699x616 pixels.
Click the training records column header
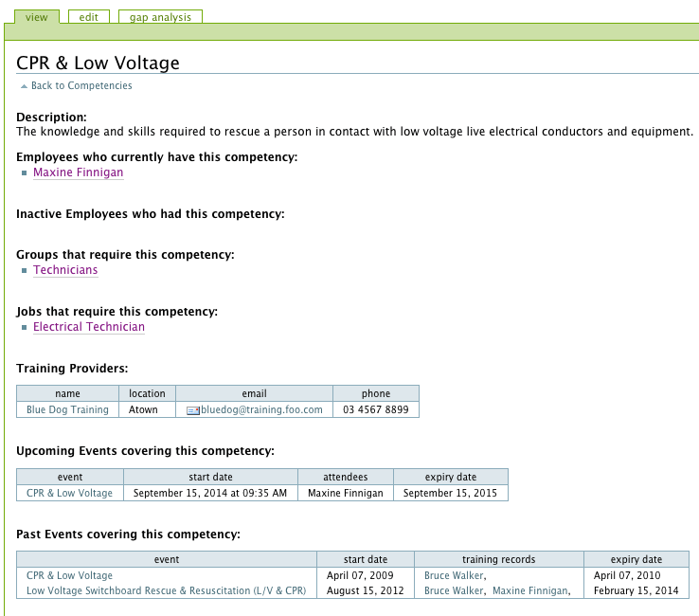(499, 559)
